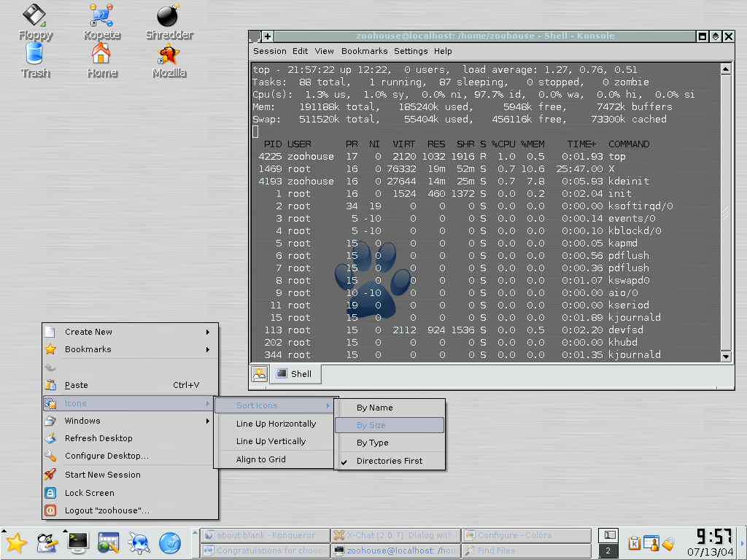Click the Konsole scrollbar up arrow
Screen dimensions: 747x560
pos(726,69)
